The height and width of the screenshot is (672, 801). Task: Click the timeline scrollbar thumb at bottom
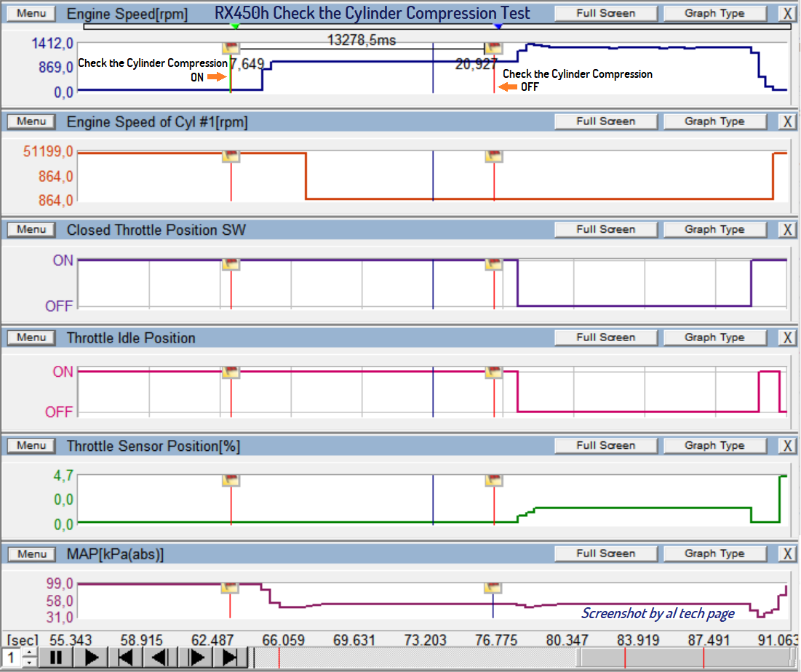[684, 658]
